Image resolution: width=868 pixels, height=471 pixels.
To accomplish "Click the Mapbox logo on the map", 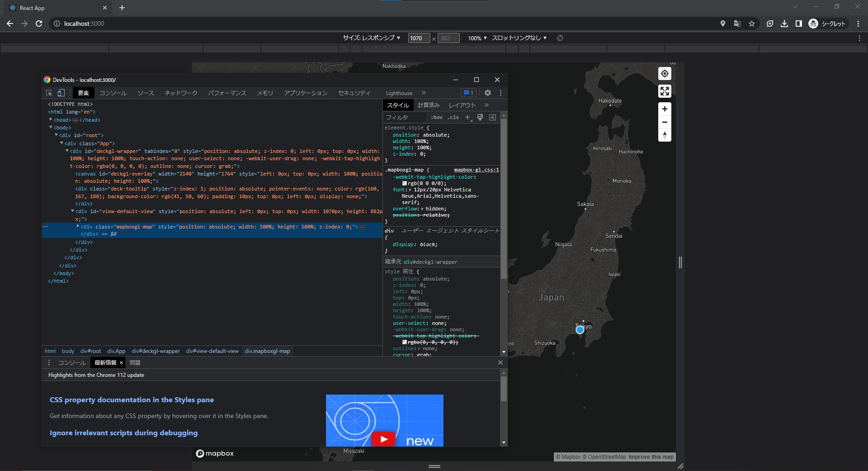I will click(x=215, y=453).
